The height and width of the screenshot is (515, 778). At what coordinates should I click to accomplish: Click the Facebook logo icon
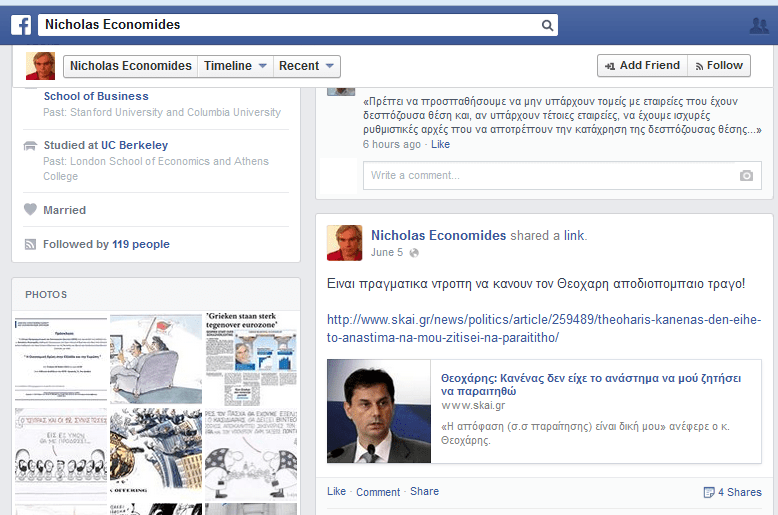21,25
